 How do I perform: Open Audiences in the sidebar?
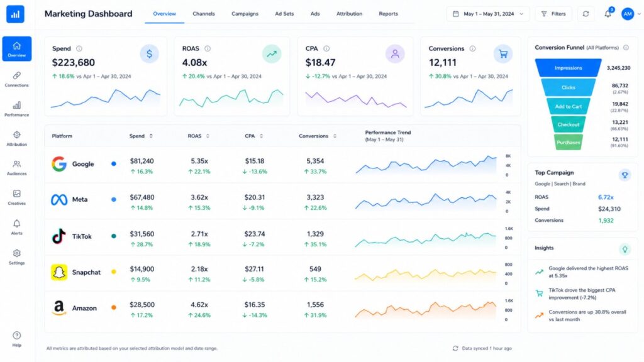17,168
